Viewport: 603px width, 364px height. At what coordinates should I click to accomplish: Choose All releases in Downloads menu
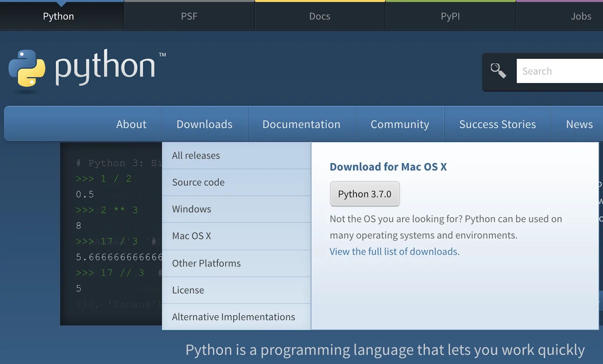pos(236,155)
